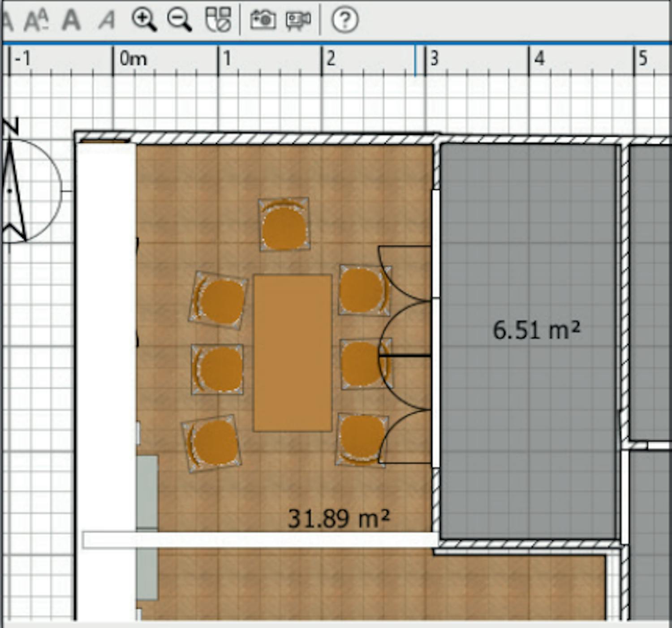The width and height of the screenshot is (672, 628).
Task: Select the chair at the table's head
Action: (x=284, y=225)
